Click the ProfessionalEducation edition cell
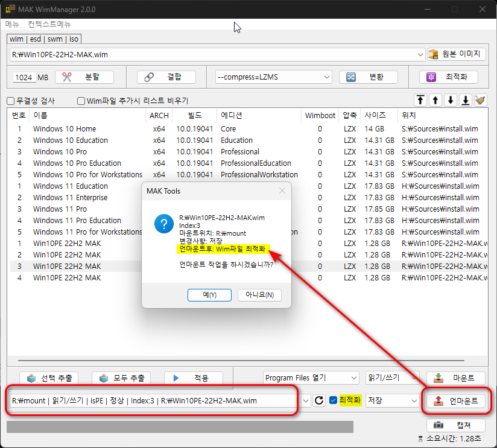The height and width of the screenshot is (448, 497). point(256,163)
